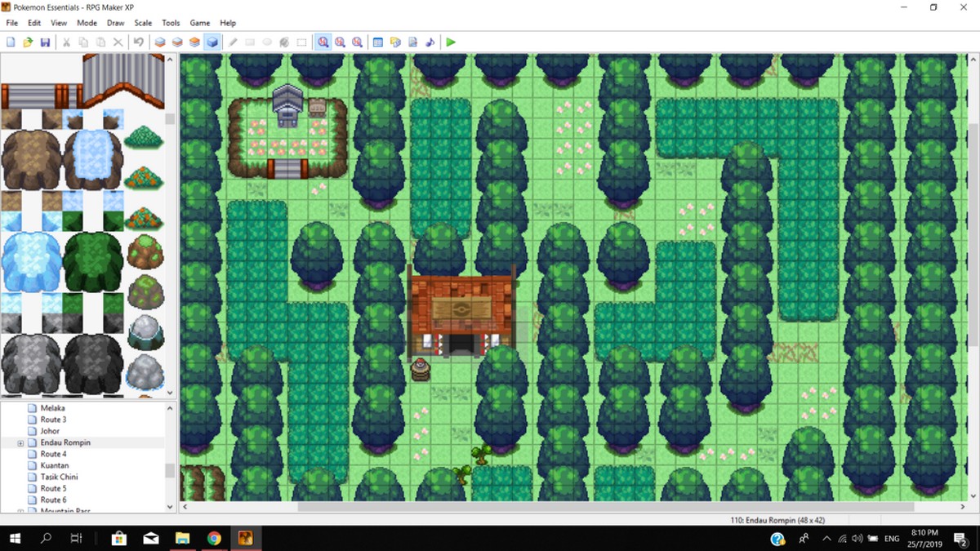Open Google Chrome from taskbar

tap(214, 539)
